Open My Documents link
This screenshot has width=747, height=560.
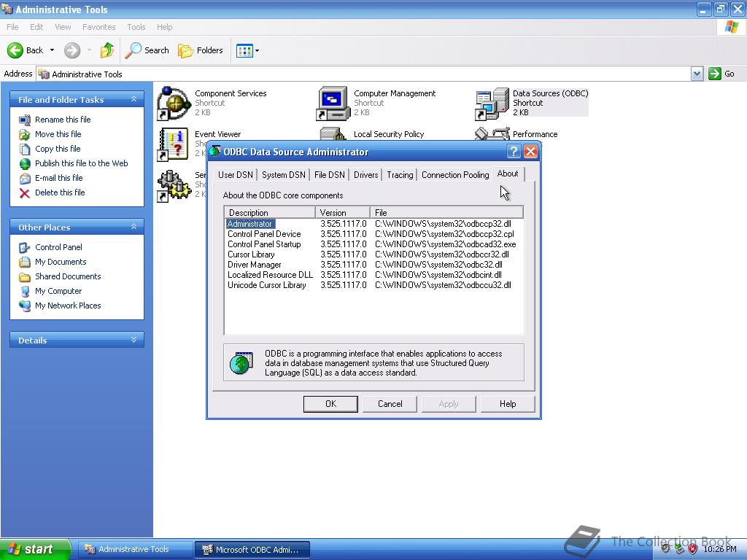point(61,262)
